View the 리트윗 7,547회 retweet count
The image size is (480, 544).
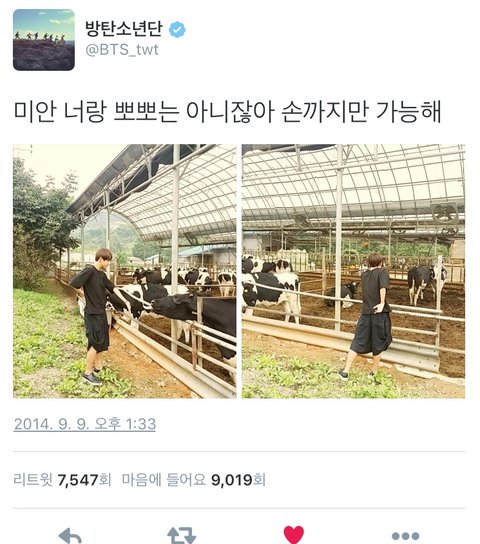click(x=62, y=480)
